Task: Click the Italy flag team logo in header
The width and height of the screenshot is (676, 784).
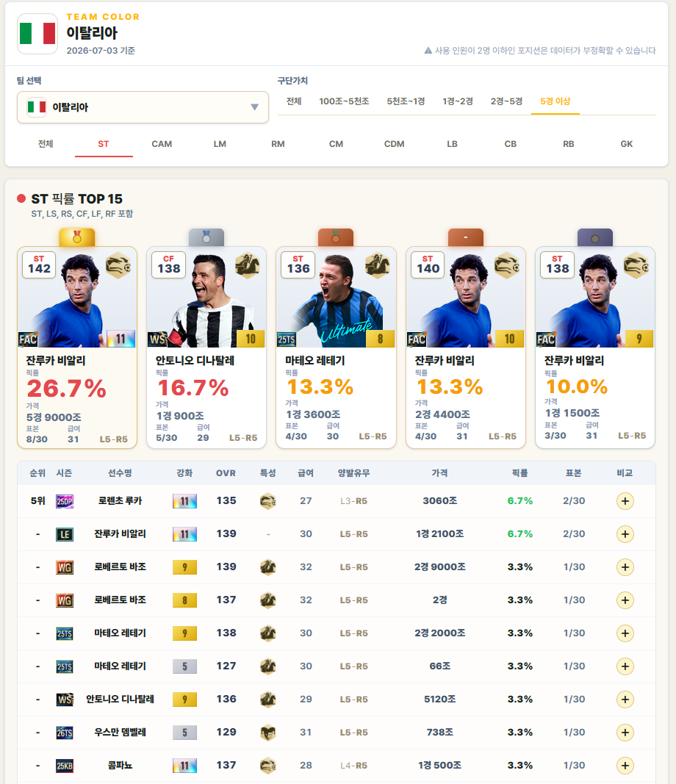Action: [x=37, y=34]
